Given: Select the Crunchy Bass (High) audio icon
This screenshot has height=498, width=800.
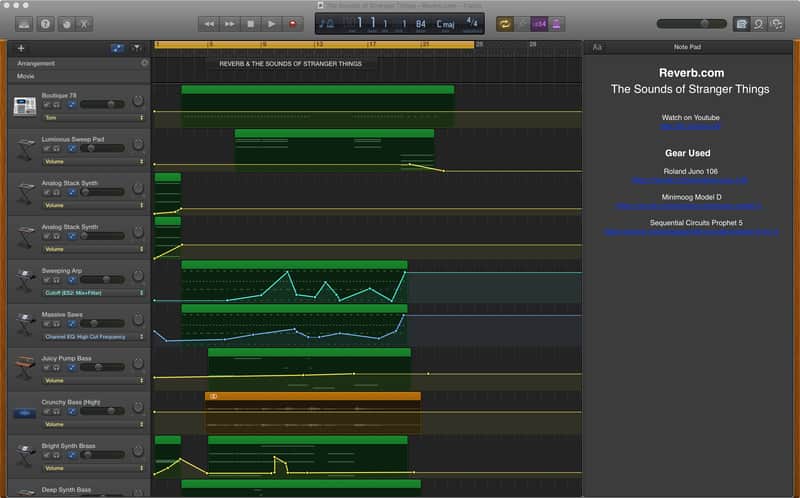Looking at the screenshot, I should click(24, 413).
